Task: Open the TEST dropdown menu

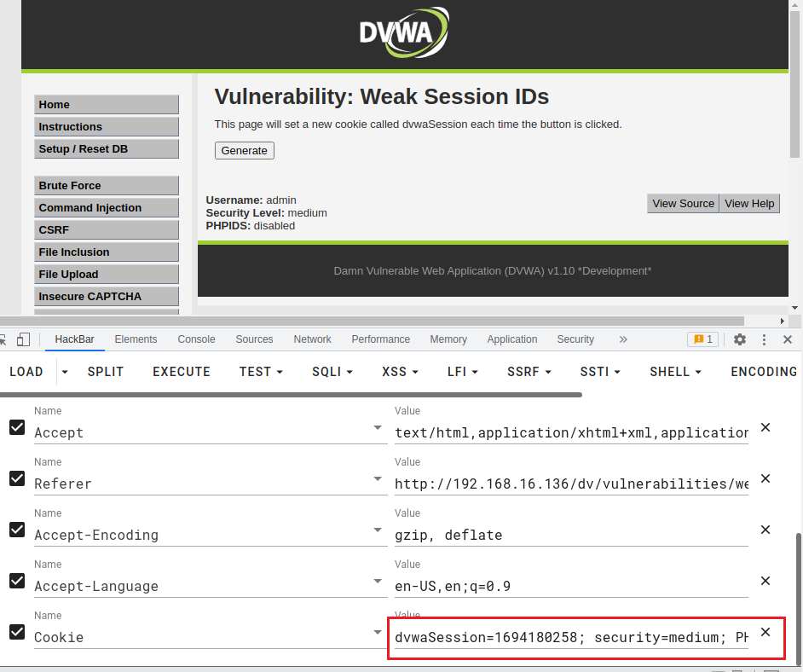Action: [x=261, y=372]
